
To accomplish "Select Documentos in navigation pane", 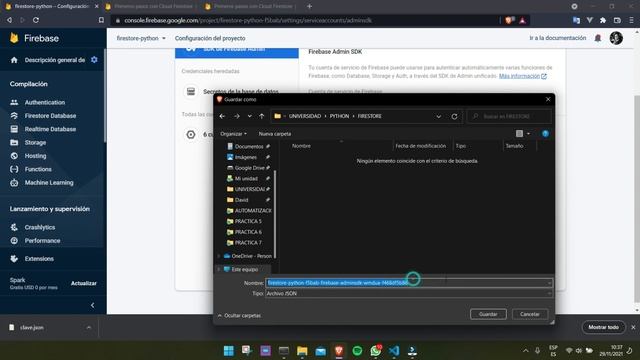I will (x=248, y=147).
